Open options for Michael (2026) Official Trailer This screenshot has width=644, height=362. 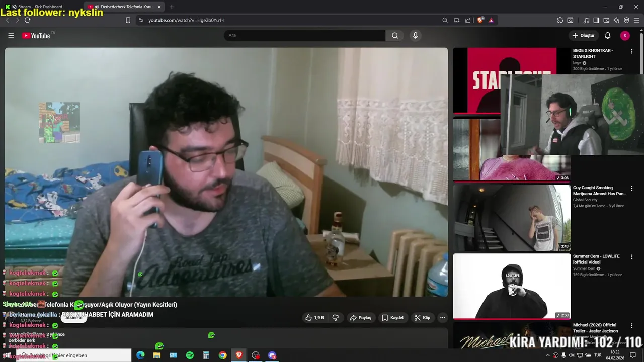632,326
